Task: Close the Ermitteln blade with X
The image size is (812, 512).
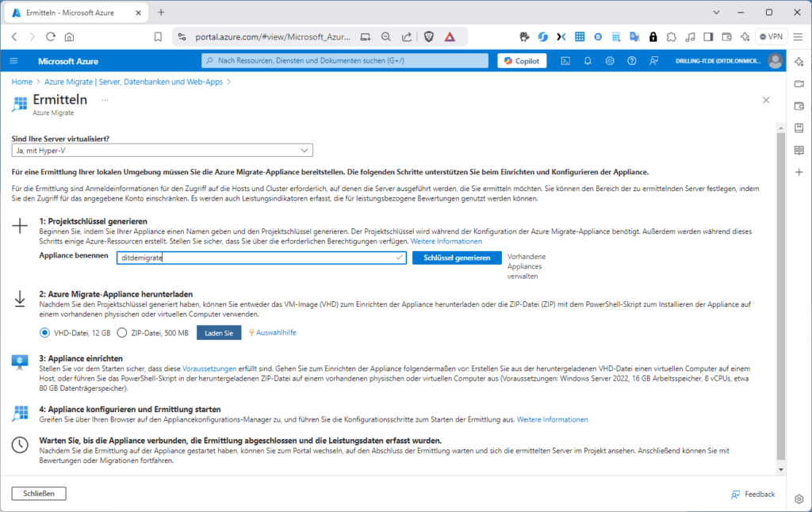Action: [767, 100]
